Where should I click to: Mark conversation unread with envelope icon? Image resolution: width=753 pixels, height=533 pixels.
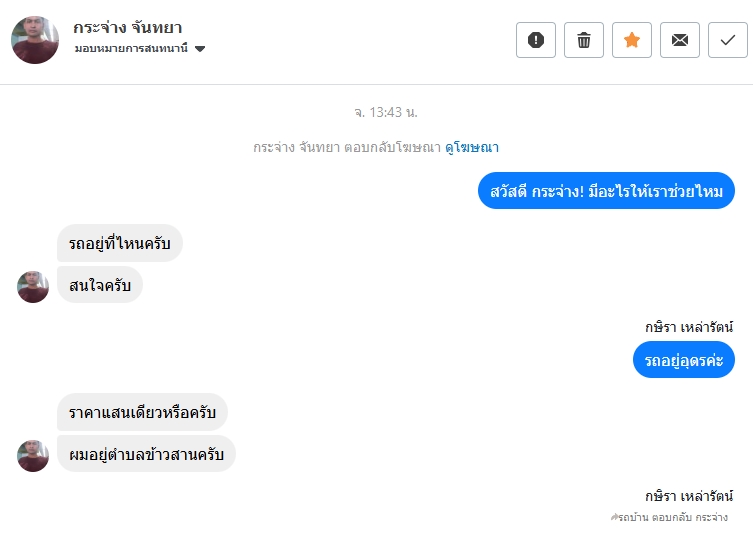point(680,40)
